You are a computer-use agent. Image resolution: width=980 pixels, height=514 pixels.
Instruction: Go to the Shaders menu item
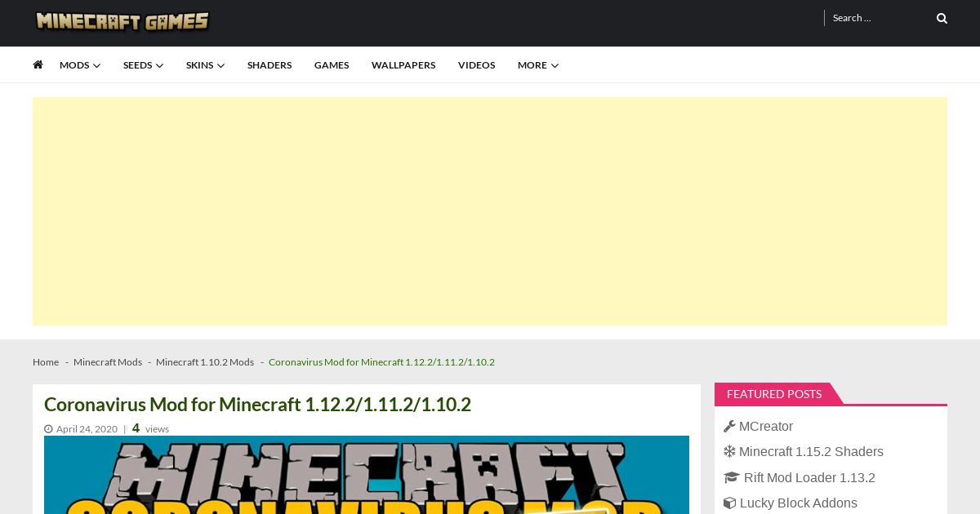(x=269, y=65)
